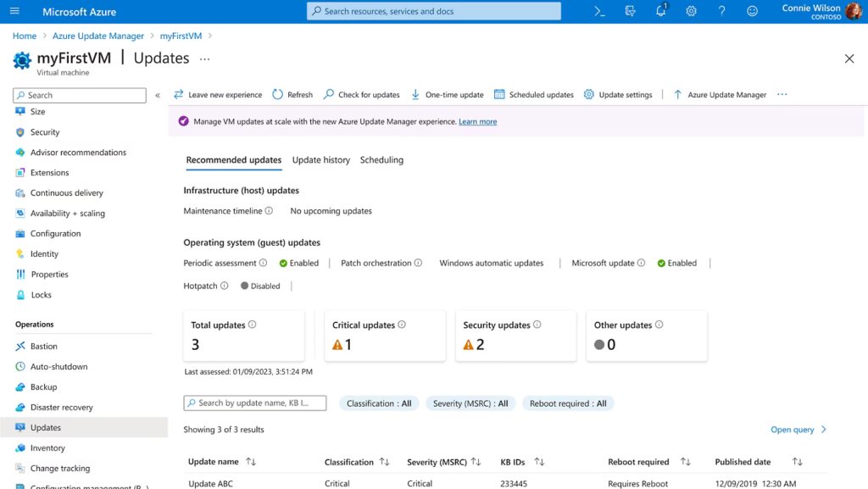The height and width of the screenshot is (489, 868).
Task: Collapse the left sidebar with double chevron
Action: tap(158, 95)
